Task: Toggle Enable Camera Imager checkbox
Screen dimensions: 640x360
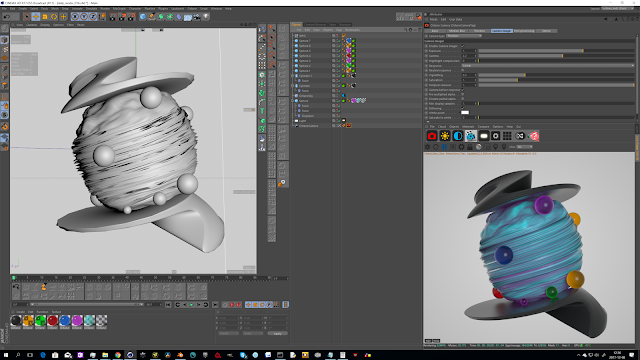Action: coord(462,46)
